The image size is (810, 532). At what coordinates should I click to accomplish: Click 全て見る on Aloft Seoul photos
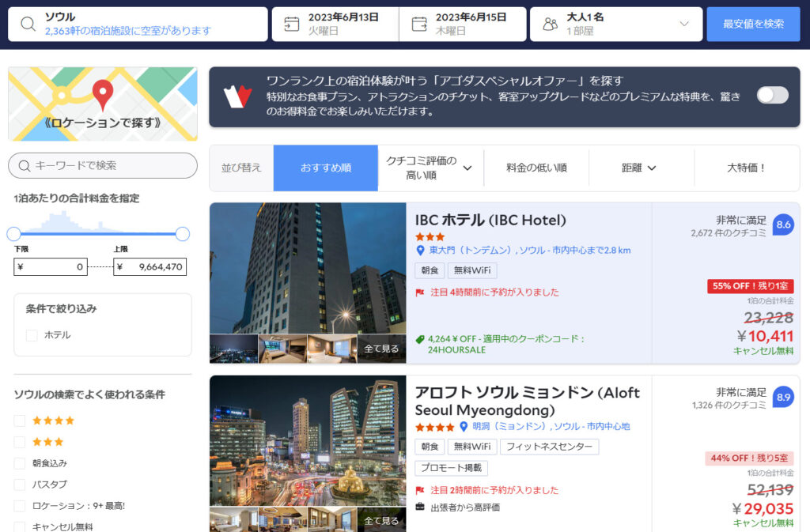pos(381,520)
